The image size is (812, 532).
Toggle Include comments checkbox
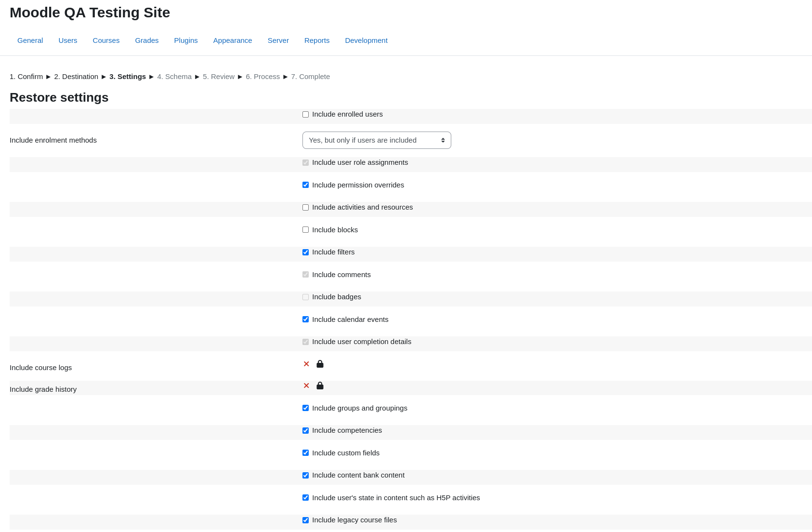pyautogui.click(x=305, y=275)
